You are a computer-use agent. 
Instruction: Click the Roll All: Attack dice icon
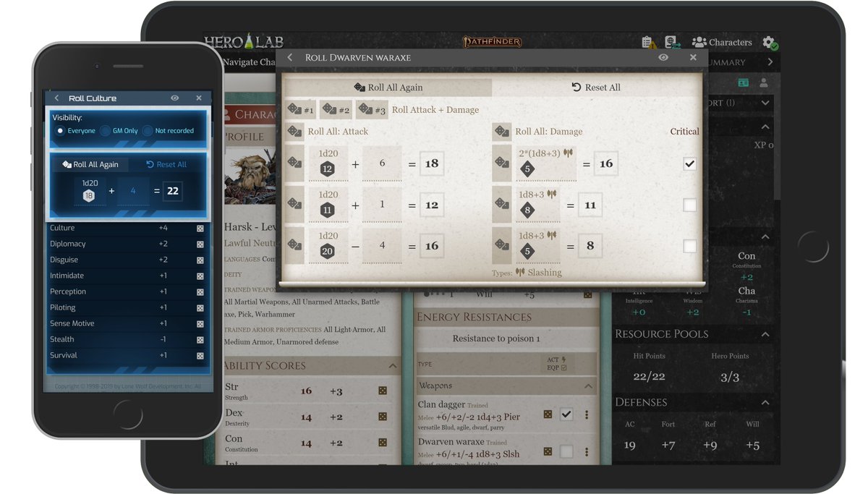(294, 132)
